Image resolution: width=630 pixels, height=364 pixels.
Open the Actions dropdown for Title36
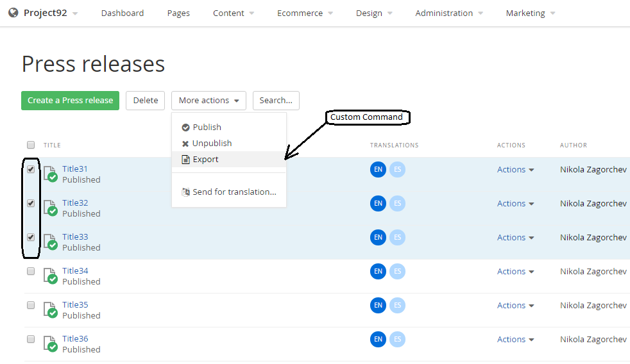point(516,340)
